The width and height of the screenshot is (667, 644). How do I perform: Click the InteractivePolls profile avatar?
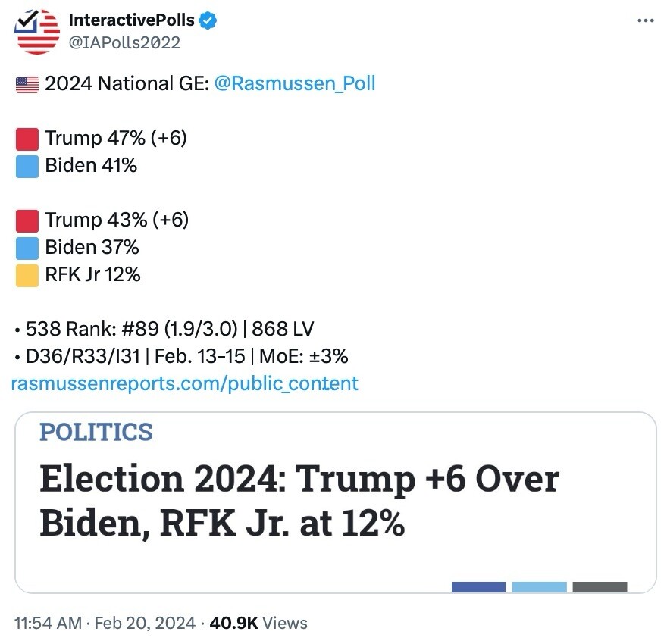pos(37,31)
